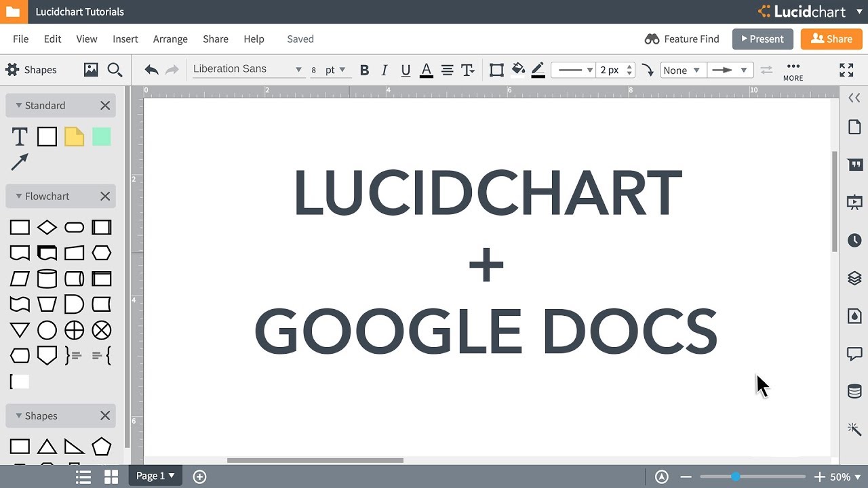Open the end arrow style dropdown

coord(730,70)
